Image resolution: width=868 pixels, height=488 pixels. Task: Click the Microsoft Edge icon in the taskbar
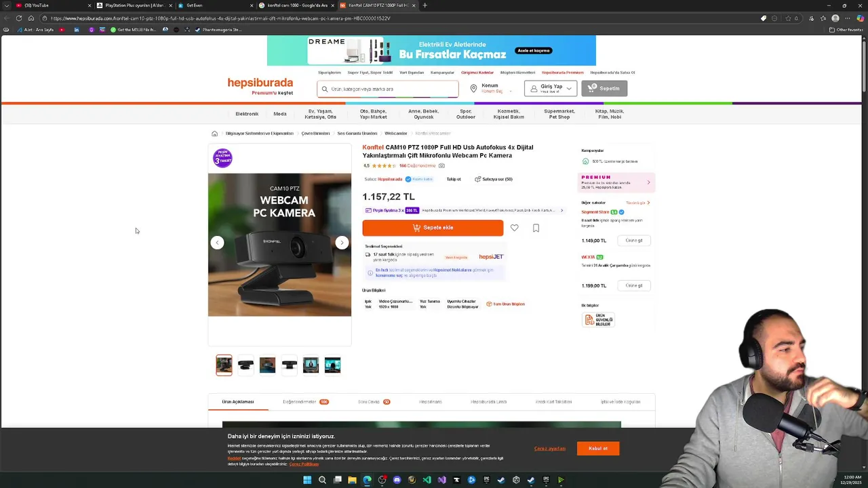(367, 480)
